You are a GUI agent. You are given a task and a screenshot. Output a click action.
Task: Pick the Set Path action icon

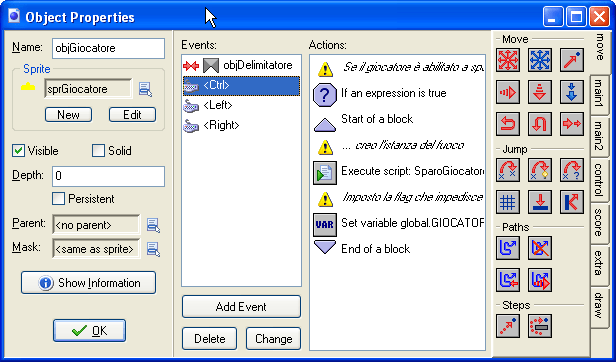pos(508,248)
